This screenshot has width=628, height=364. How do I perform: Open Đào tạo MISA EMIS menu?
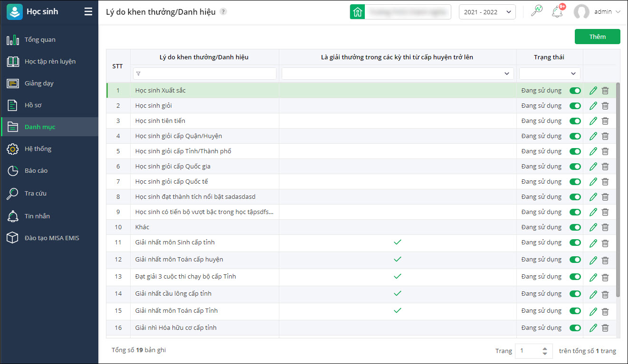point(49,238)
